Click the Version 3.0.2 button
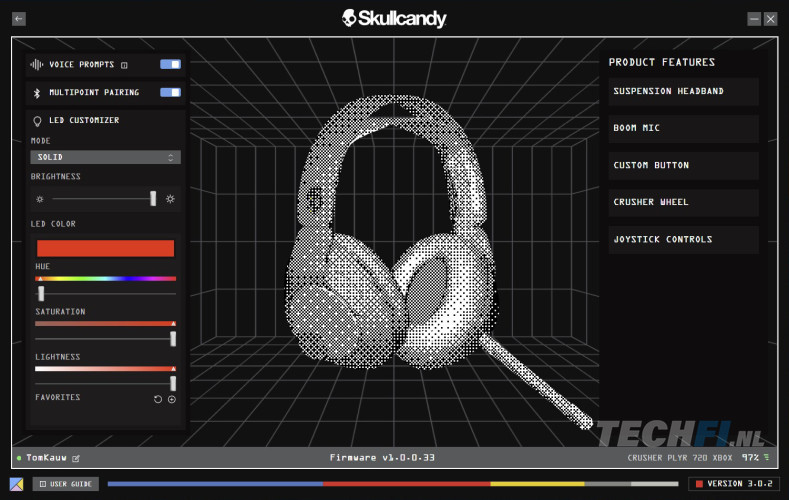The width and height of the screenshot is (789, 500). click(733, 484)
